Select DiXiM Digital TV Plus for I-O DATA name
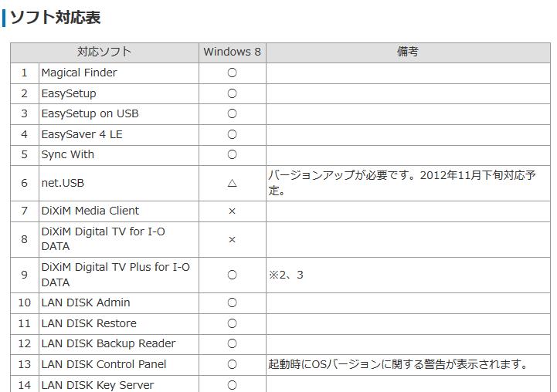 coord(114,275)
